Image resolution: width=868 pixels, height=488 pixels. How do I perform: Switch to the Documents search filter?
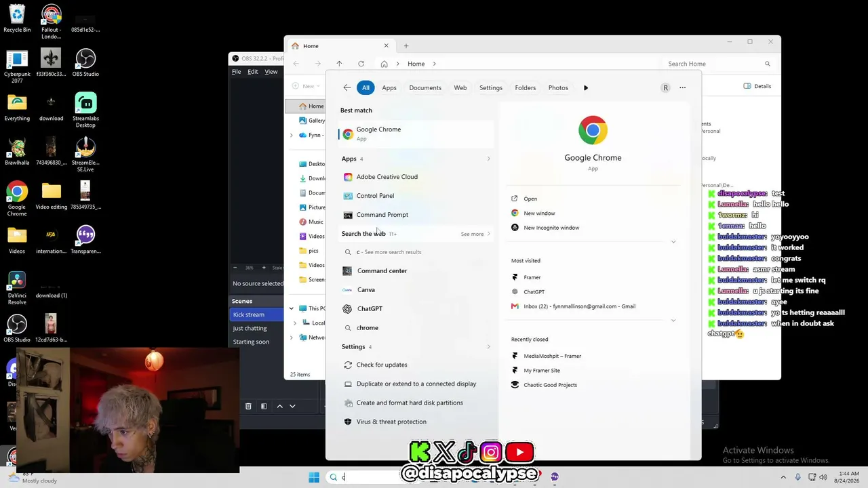pos(425,87)
